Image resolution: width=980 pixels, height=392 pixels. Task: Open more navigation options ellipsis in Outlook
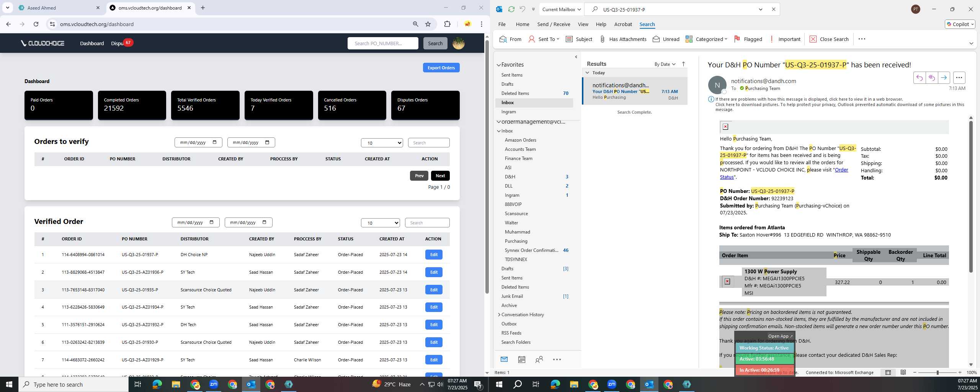tap(557, 359)
